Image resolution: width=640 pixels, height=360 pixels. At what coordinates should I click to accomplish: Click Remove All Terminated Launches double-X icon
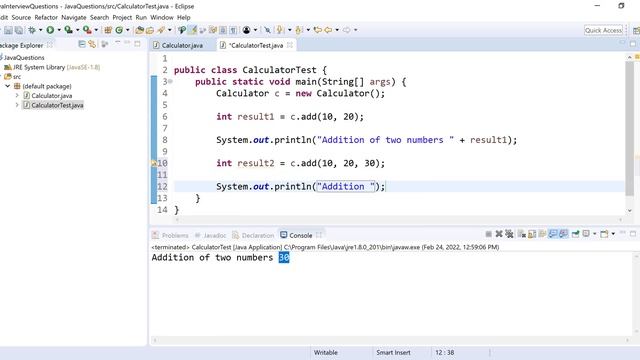point(509,234)
